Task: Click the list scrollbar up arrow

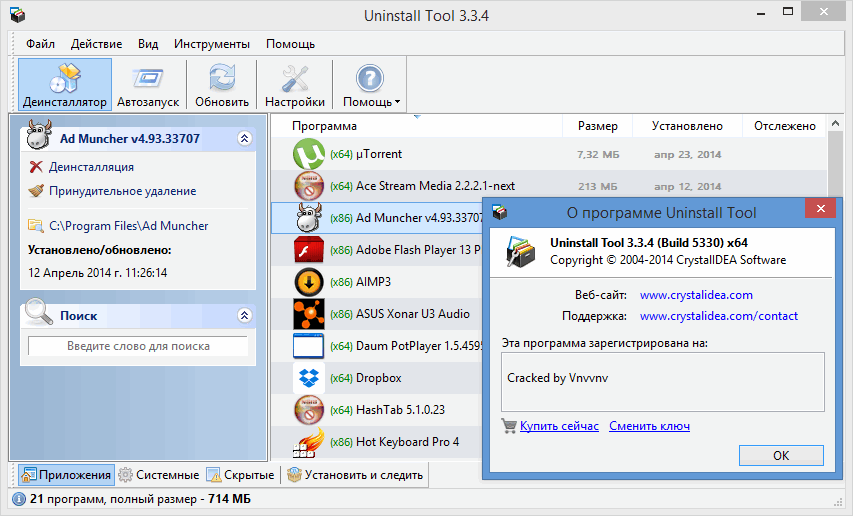Action: [835, 124]
